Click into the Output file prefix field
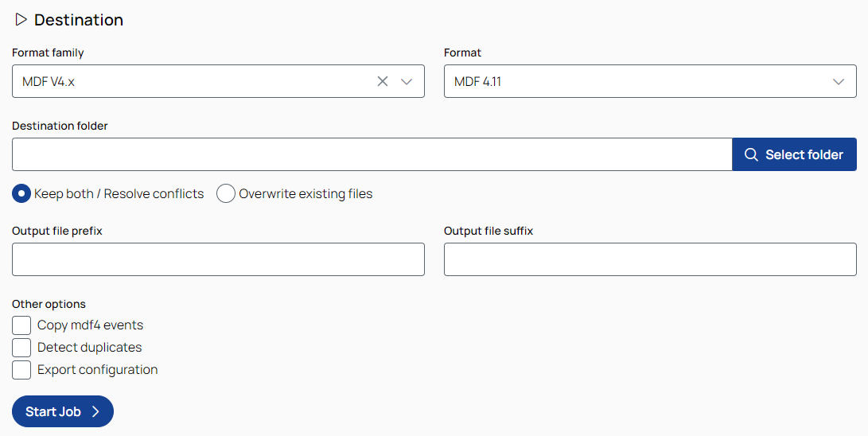This screenshot has width=868, height=436. point(218,259)
